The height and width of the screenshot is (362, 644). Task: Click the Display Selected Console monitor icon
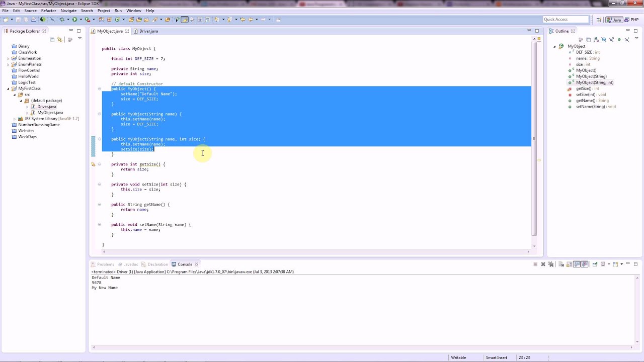coord(603,264)
